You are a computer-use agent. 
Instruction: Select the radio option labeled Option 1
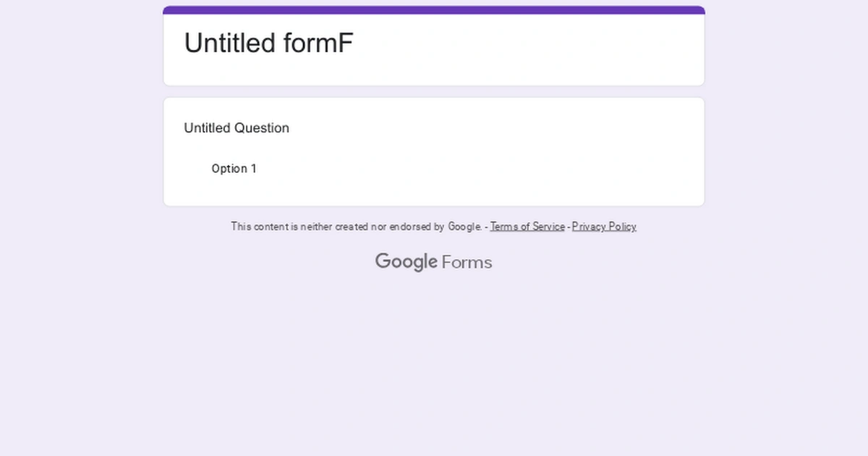click(x=192, y=168)
